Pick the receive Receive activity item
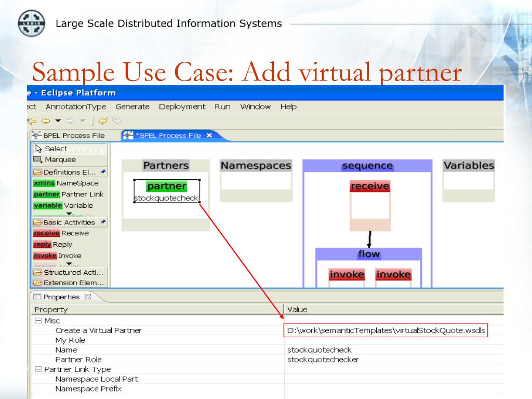This screenshot has height=399, width=532. (x=61, y=233)
